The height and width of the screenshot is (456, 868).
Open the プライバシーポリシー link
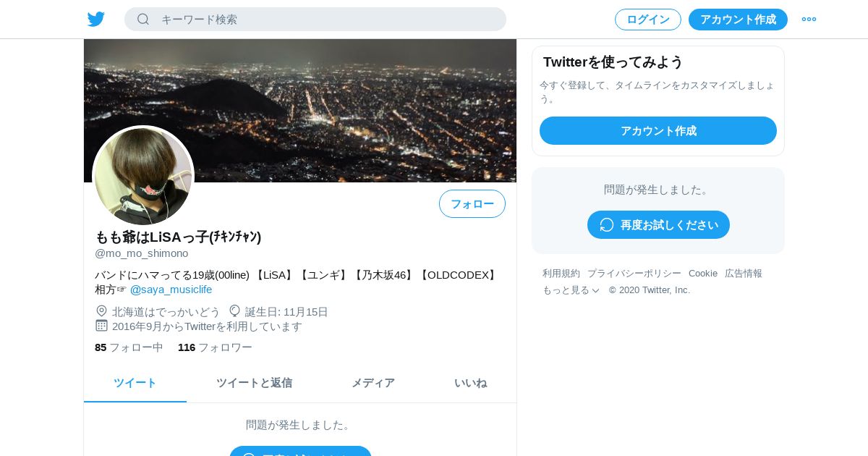pyautogui.click(x=634, y=274)
